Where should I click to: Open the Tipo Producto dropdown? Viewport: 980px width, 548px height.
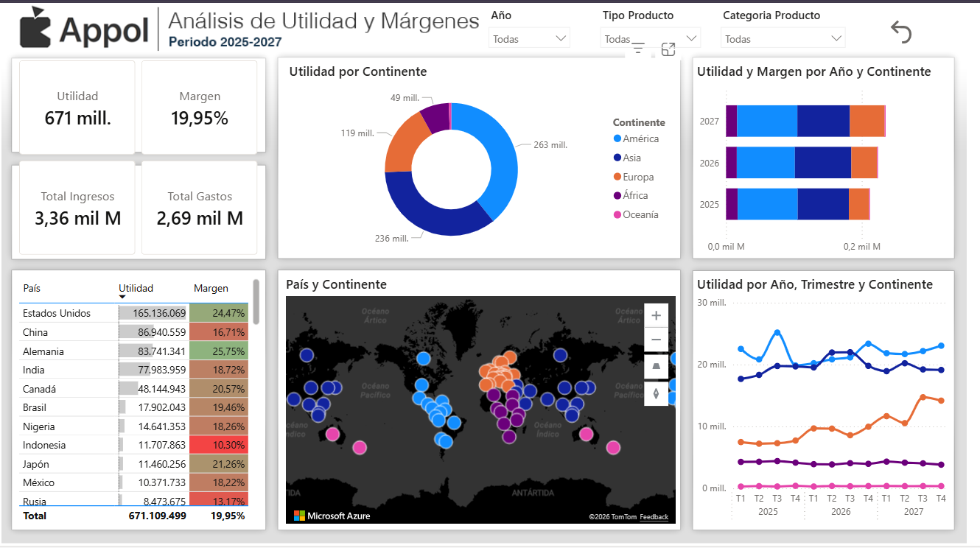click(x=690, y=37)
